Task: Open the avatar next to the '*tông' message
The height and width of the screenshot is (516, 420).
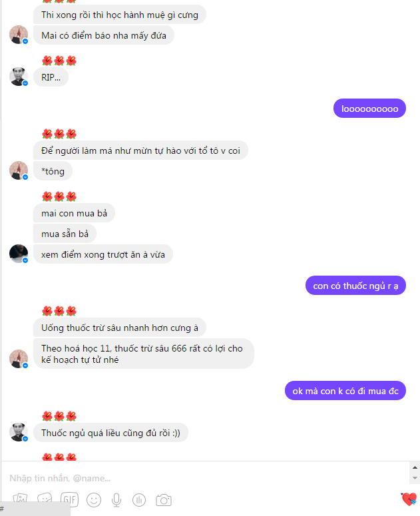Action: [x=19, y=170]
